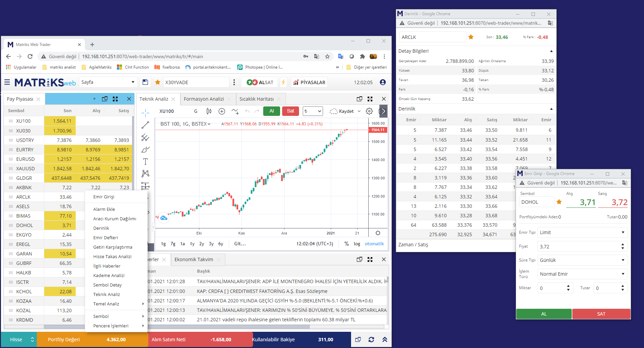Click the PİYASALAR button in the top bar

(309, 82)
